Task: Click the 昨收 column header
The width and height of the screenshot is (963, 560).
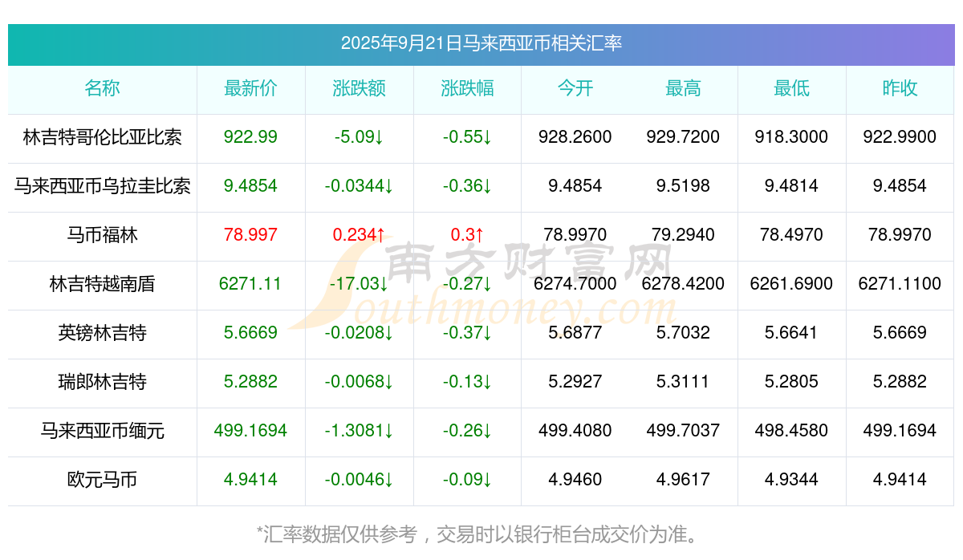Action: pyautogui.click(x=900, y=88)
